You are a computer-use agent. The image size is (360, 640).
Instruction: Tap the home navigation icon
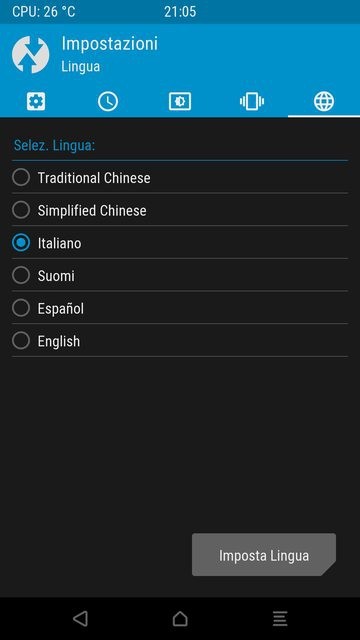click(180, 618)
